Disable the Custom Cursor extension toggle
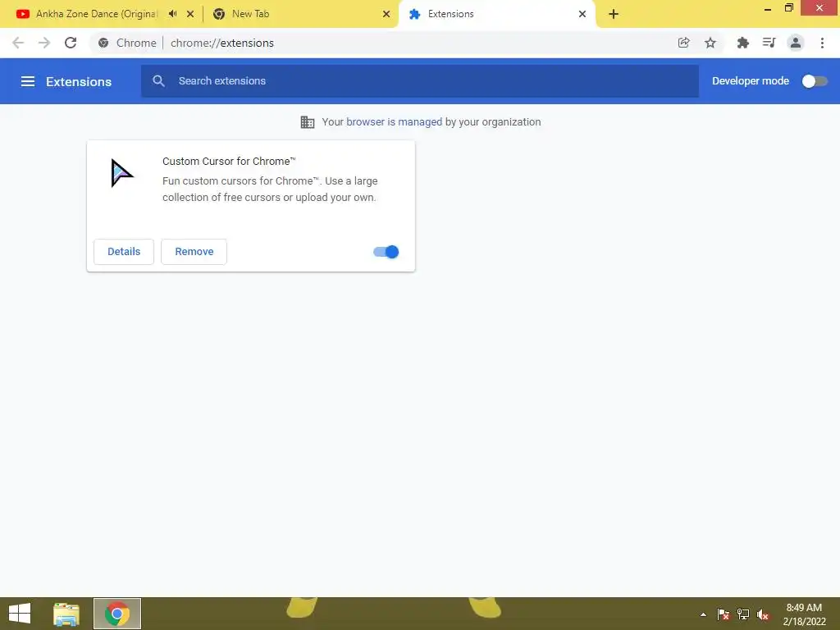This screenshot has width=840, height=630. (386, 252)
